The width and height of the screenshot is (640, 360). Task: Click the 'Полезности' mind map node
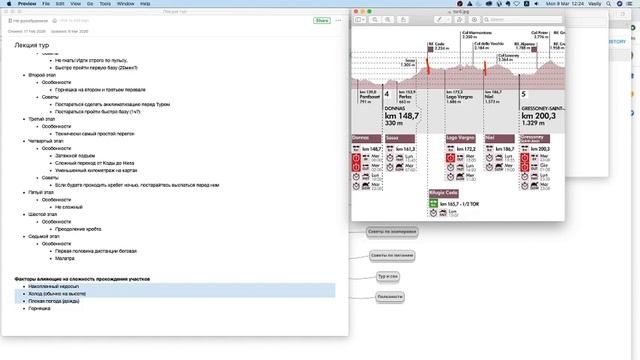pos(390,297)
